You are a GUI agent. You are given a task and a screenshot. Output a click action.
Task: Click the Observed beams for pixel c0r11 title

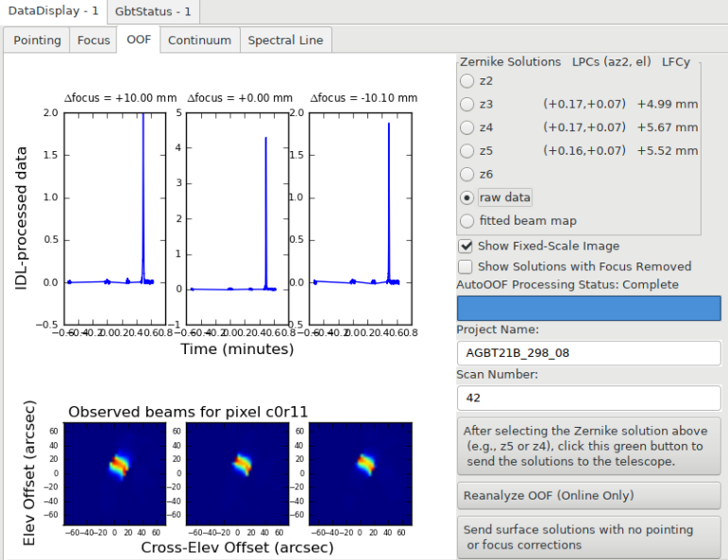(188, 412)
